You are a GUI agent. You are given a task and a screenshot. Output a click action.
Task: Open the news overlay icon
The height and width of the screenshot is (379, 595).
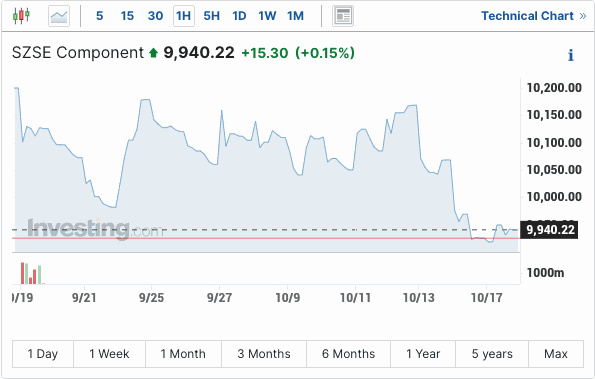click(343, 16)
